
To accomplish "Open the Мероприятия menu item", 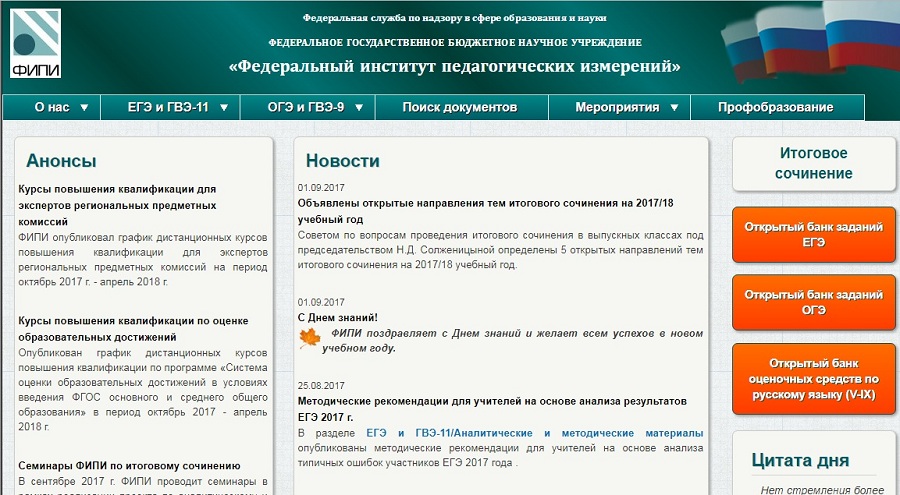I will [619, 107].
